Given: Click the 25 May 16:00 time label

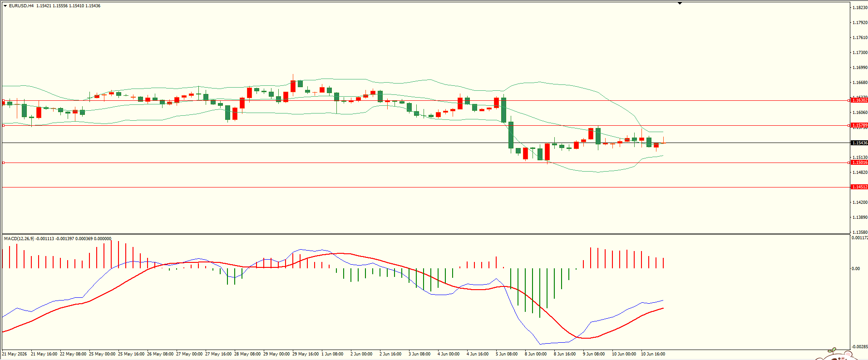Looking at the screenshot, I should [131, 354].
